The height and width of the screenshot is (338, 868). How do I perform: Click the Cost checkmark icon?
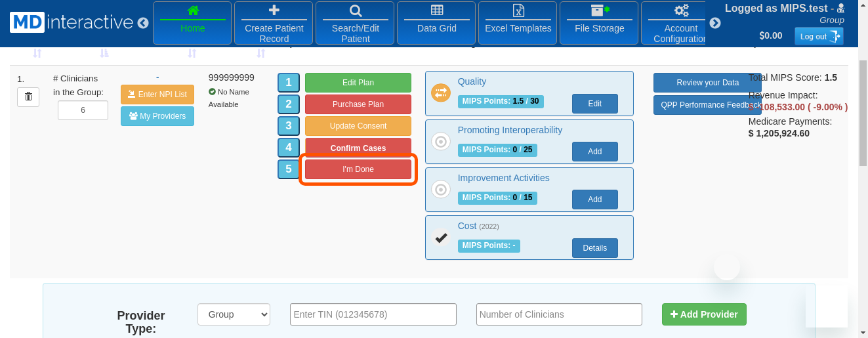click(x=441, y=238)
